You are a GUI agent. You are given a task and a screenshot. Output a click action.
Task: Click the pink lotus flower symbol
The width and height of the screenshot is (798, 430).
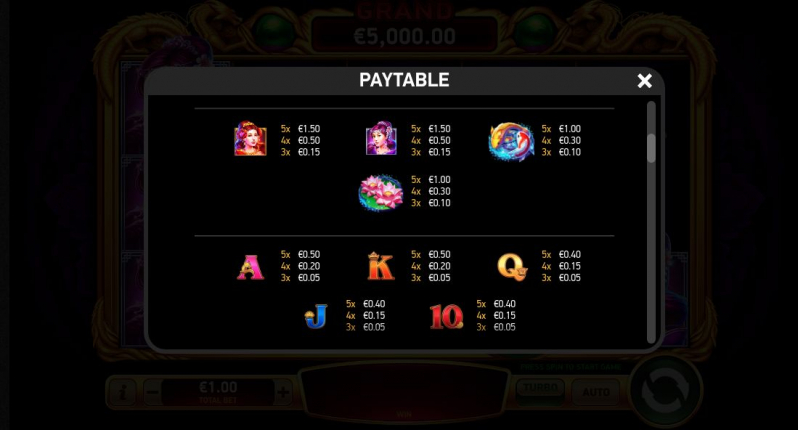(x=381, y=192)
